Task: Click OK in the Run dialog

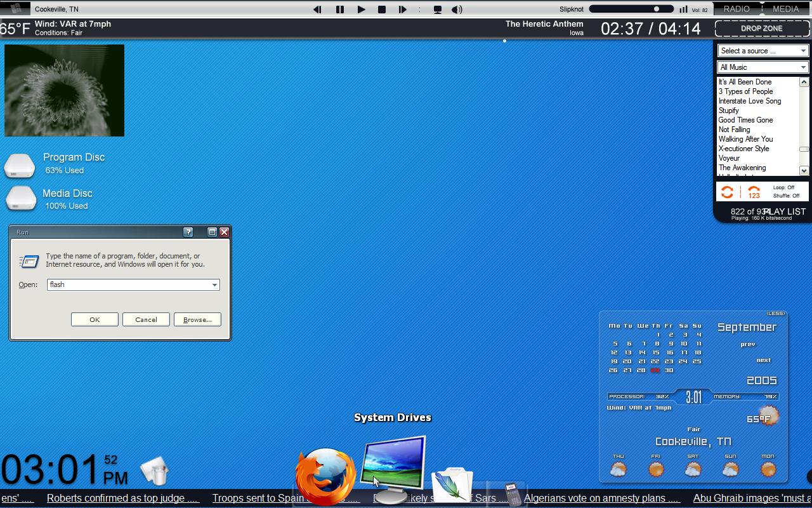Action: coord(95,319)
